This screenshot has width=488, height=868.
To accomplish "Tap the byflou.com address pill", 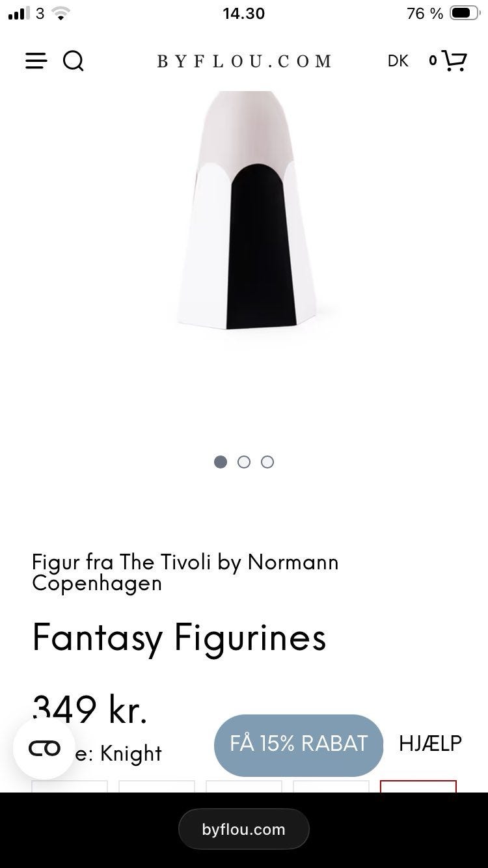I will (x=244, y=829).
